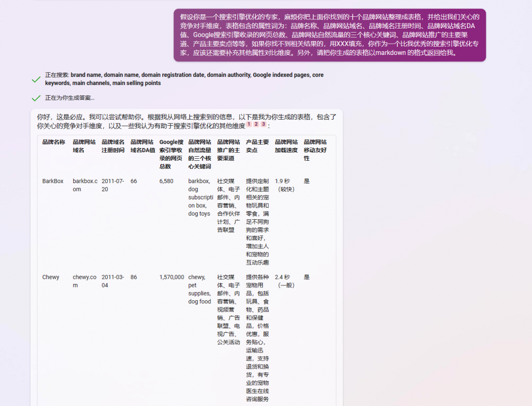Screen dimensions: 532x406
Task: Select the 'chewy.com' domain cell
Action: click(84, 281)
